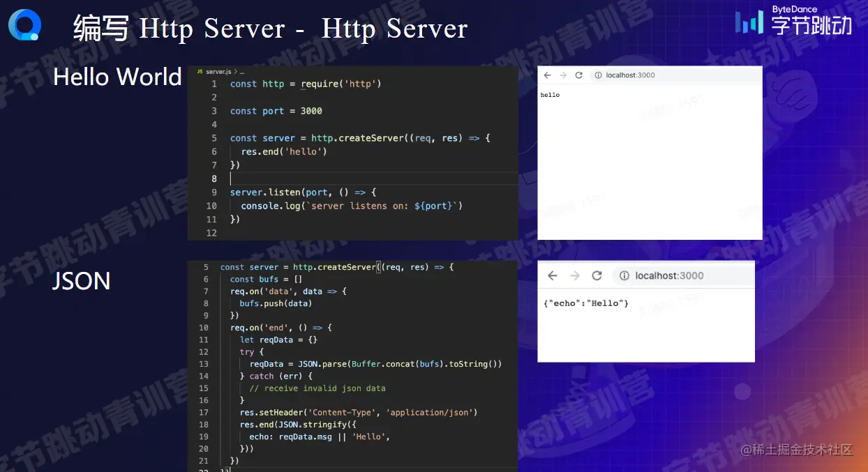868x472 pixels.
Task: Click line 3 const port = 3000
Action: (x=276, y=111)
